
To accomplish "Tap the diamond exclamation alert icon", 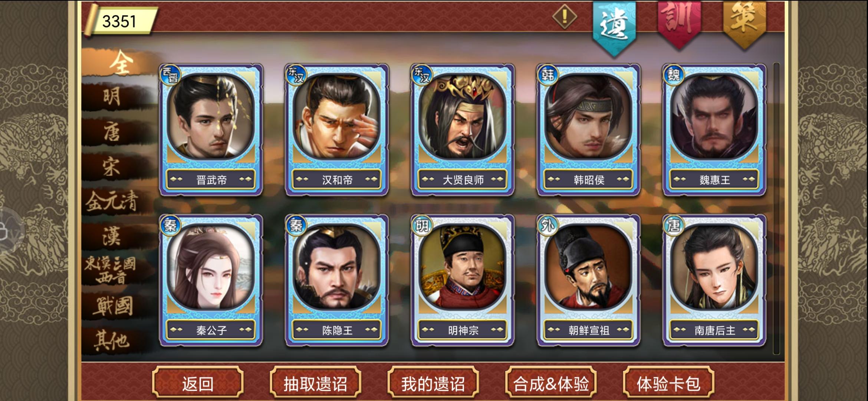I will 564,17.
